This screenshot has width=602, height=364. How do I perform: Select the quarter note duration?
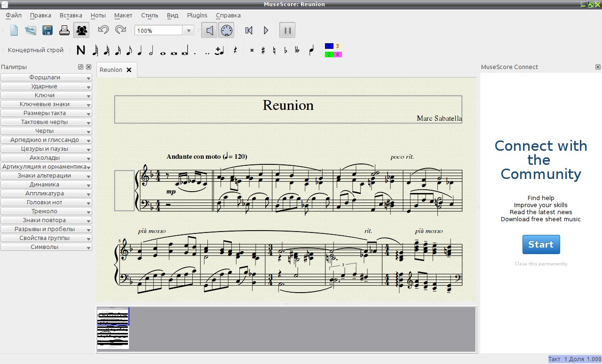[x=140, y=51]
